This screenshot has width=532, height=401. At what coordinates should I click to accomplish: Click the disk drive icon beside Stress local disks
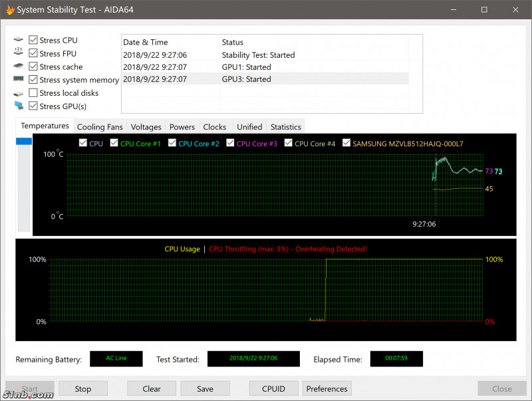click(x=19, y=93)
